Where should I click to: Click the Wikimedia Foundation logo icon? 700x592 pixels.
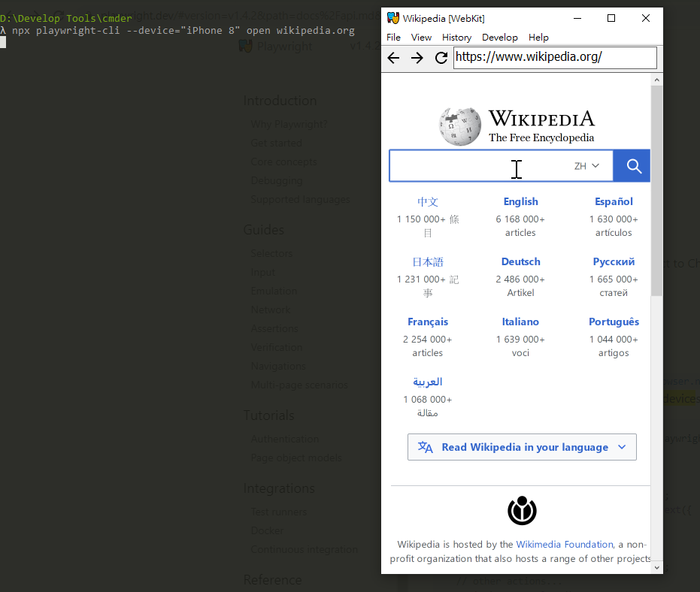[522, 511]
